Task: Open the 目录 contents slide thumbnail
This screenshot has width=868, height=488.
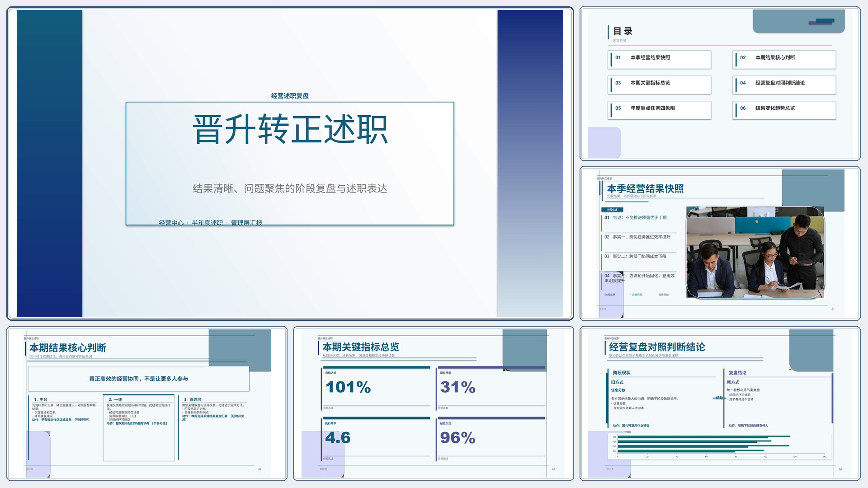Action: 720,84
